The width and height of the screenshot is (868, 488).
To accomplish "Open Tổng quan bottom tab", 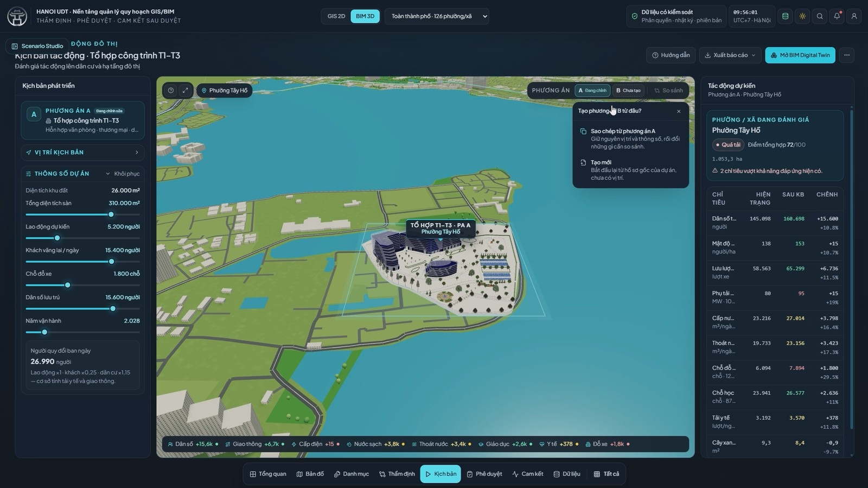I will pyautogui.click(x=268, y=474).
